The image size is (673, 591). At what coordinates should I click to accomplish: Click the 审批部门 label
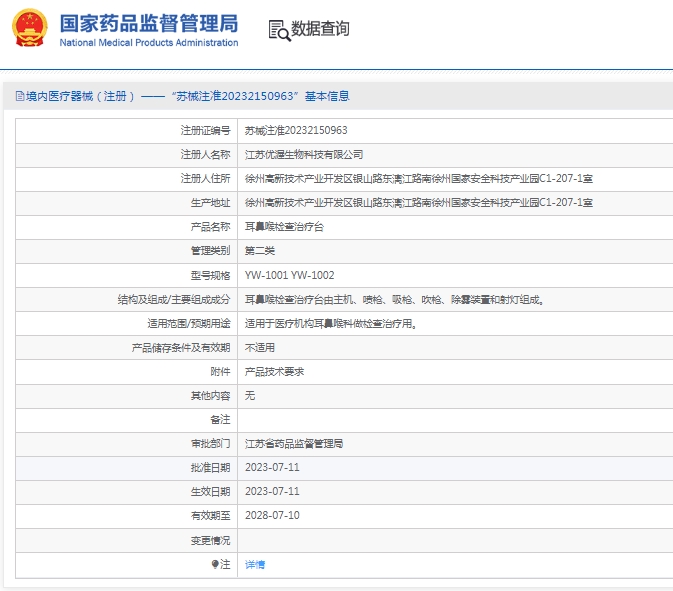pyautogui.click(x=210, y=444)
